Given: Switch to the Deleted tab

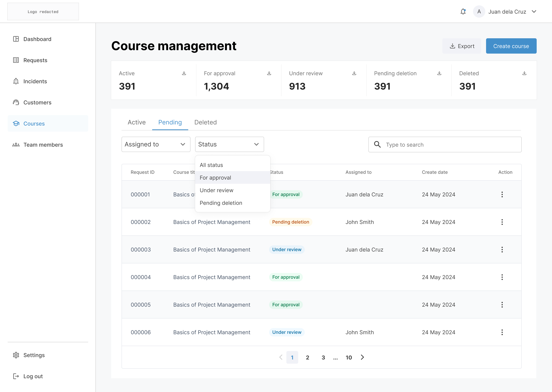Looking at the screenshot, I should (205, 122).
